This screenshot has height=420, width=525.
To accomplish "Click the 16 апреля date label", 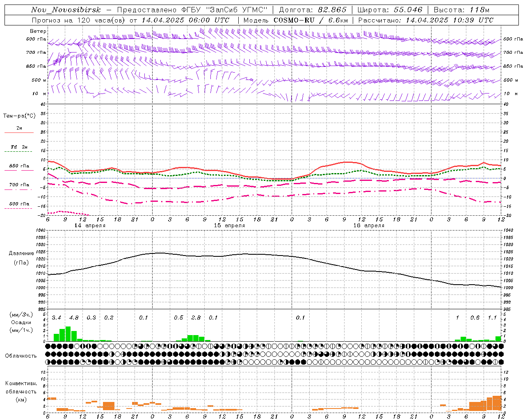I will point(369,226).
